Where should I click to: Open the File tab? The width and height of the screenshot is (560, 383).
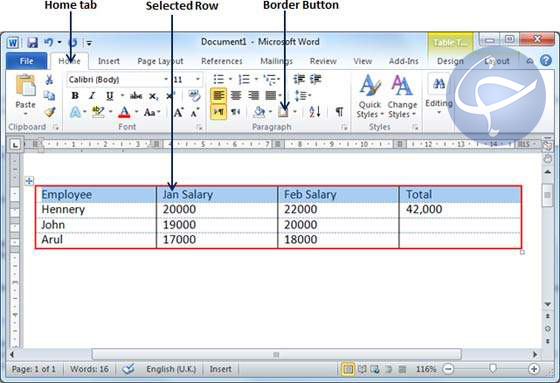point(26,61)
